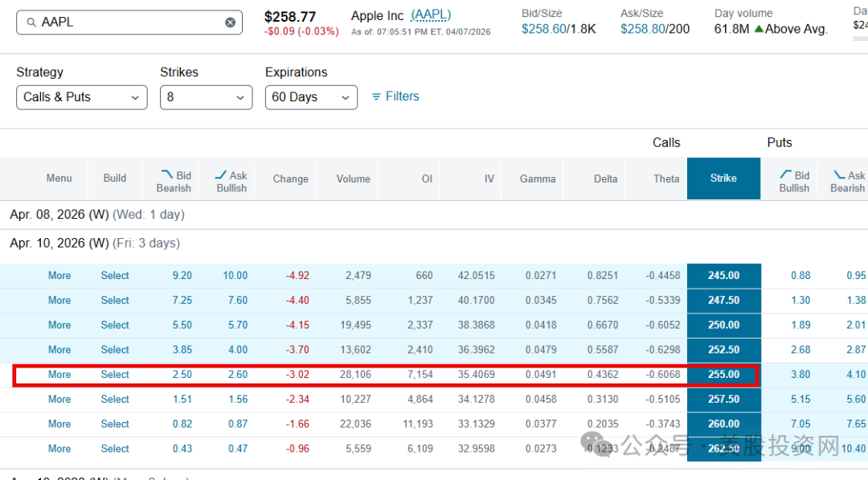Image resolution: width=868 pixels, height=480 pixels.
Task: Open the Filters funnel icon
Action: tap(376, 96)
